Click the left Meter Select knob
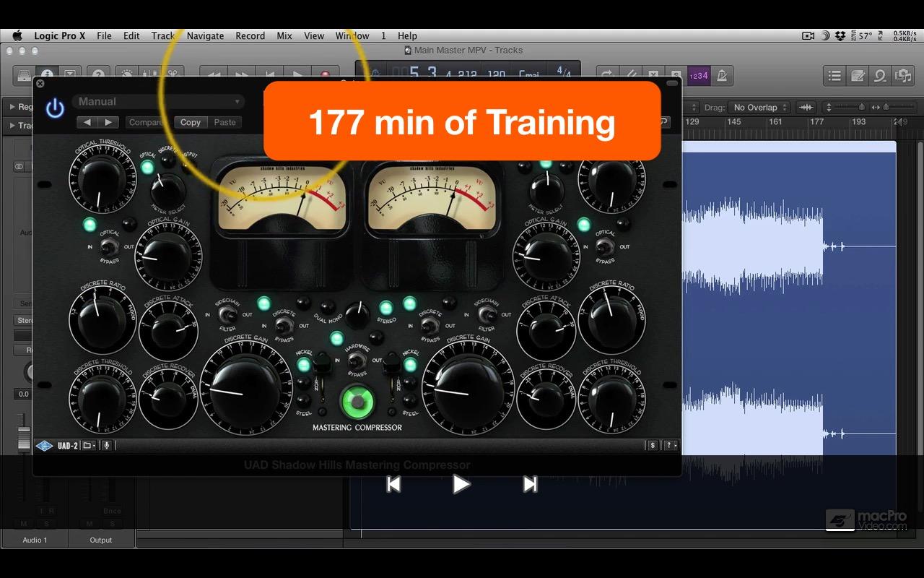 click(x=168, y=189)
